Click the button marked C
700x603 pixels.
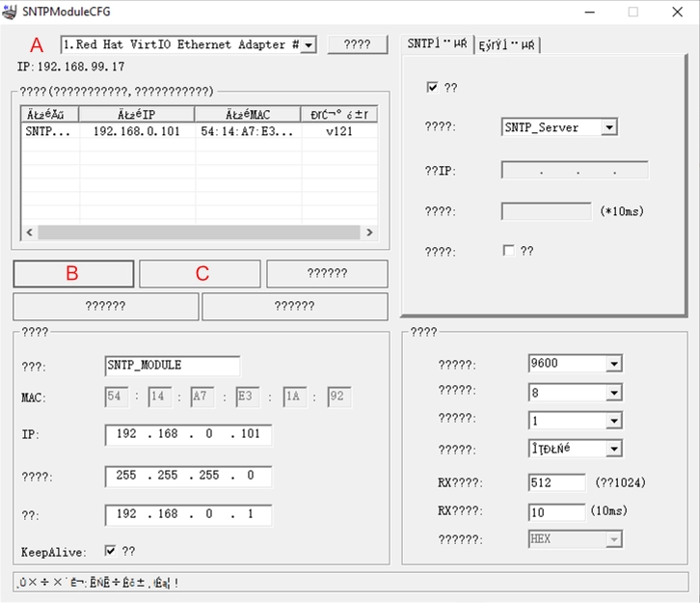tap(200, 274)
